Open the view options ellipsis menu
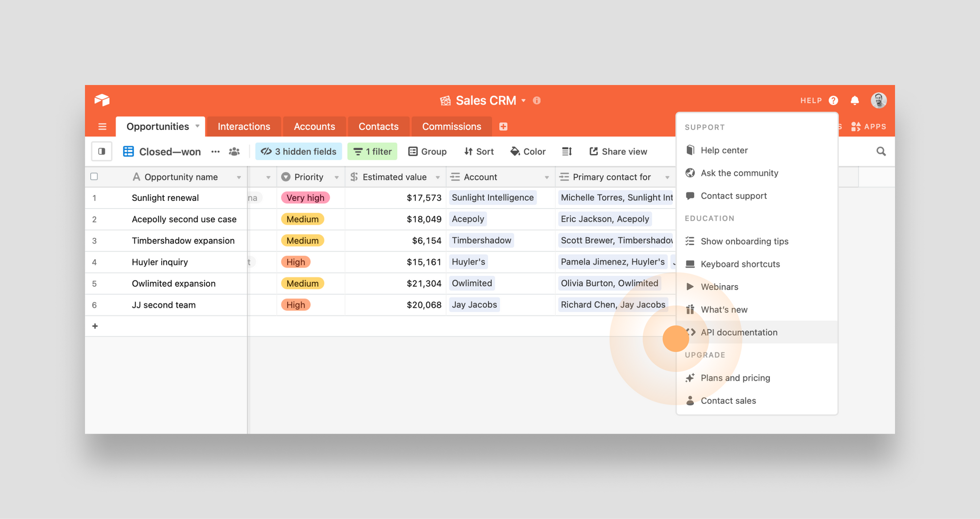980x519 pixels. 216,151
